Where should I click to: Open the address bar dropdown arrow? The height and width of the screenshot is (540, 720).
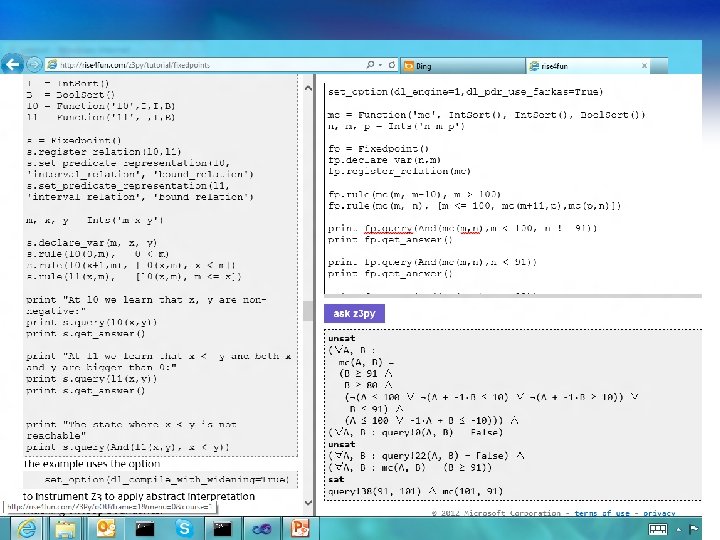pos(381,65)
